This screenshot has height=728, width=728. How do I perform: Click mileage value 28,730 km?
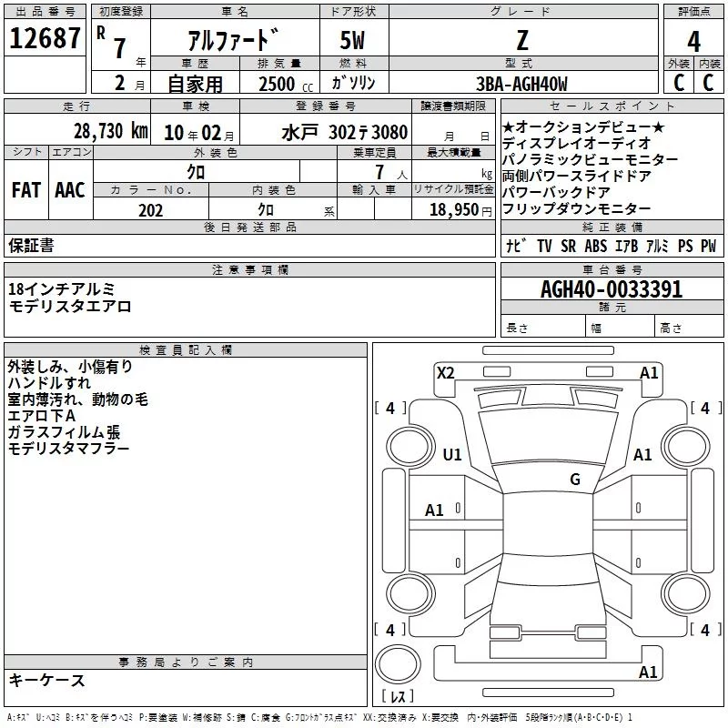110,131
